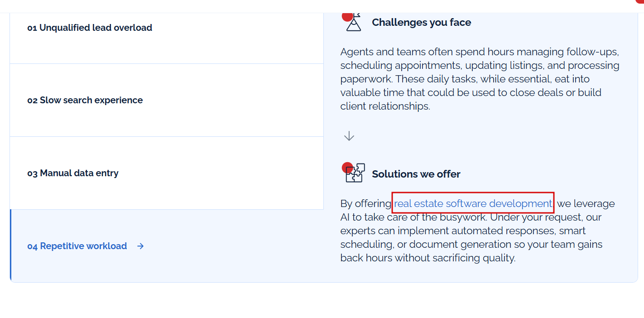Screen dimensions: 644x318
Task: Click the number 04 in Repetitive workload
Action: click(32, 246)
